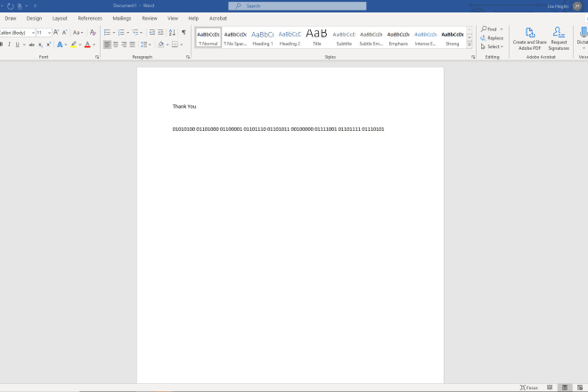
Task: Apply text effects glowing A icon
Action: pyautogui.click(x=60, y=45)
